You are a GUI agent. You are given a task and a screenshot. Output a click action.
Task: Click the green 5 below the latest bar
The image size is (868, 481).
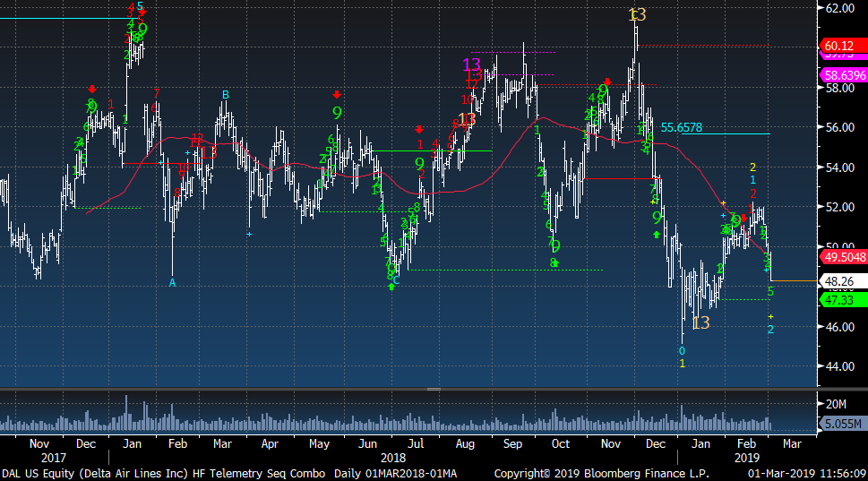pos(770,292)
